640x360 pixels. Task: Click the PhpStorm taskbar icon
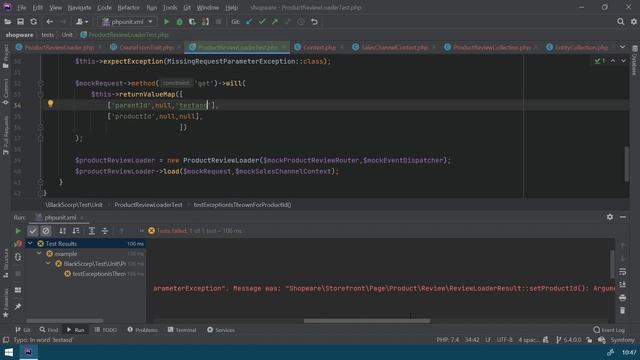(x=28, y=352)
